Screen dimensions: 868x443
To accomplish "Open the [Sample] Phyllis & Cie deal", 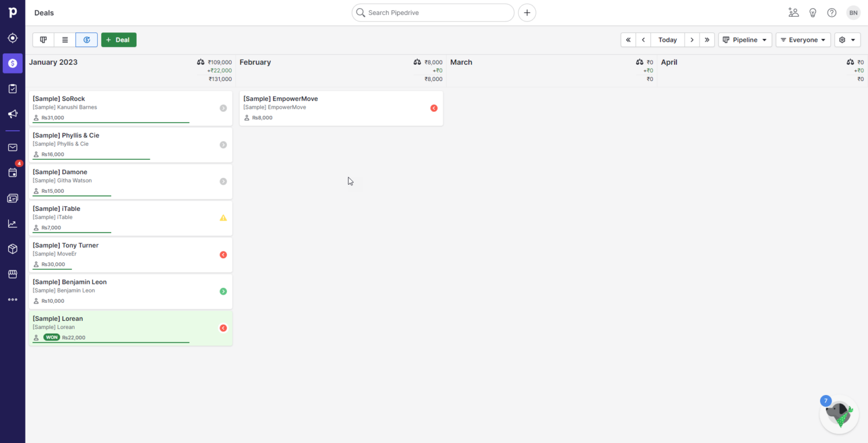I will coord(131,145).
